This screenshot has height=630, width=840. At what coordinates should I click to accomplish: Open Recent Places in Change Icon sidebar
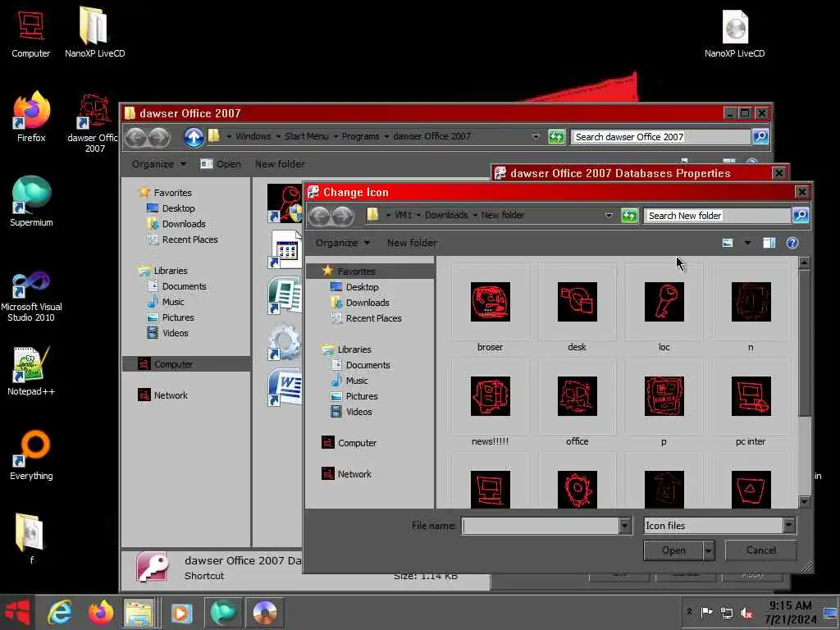[373, 318]
